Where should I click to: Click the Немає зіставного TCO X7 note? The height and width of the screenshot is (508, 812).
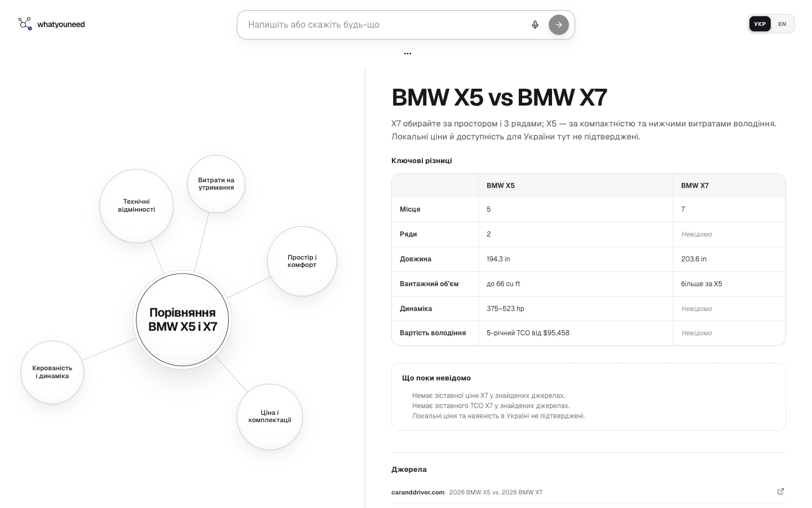[x=491, y=406]
